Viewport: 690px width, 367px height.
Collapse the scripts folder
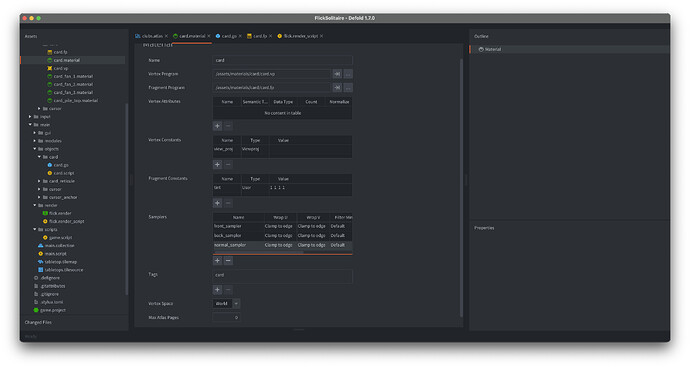(35, 229)
